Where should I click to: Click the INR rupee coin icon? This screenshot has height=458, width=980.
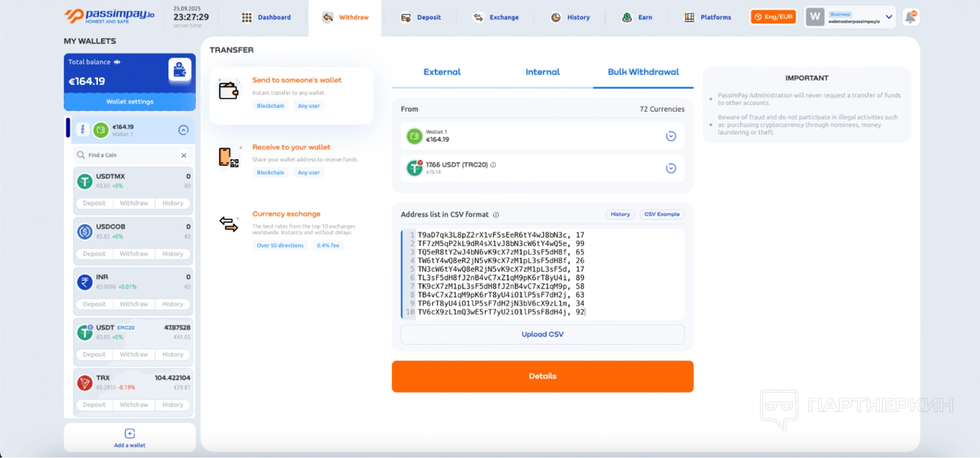(85, 282)
